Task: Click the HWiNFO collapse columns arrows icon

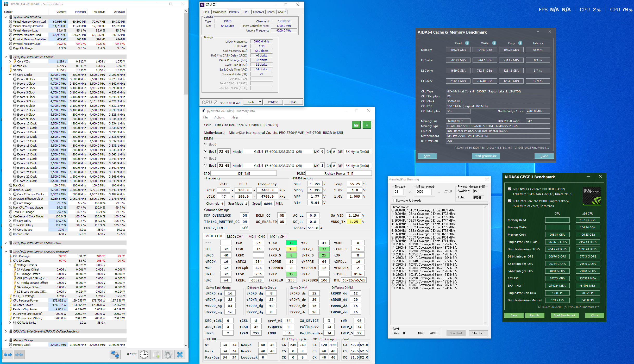Action: coord(19,355)
